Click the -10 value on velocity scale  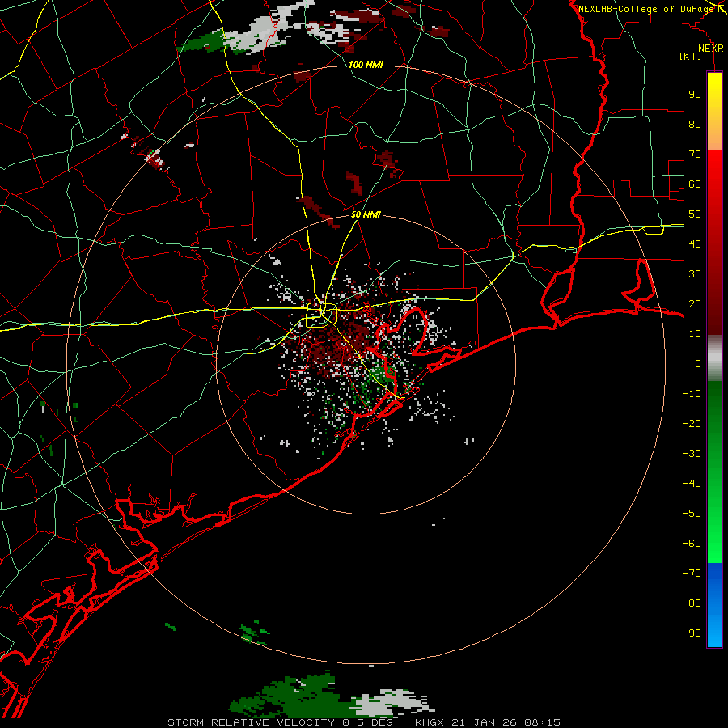(692, 394)
